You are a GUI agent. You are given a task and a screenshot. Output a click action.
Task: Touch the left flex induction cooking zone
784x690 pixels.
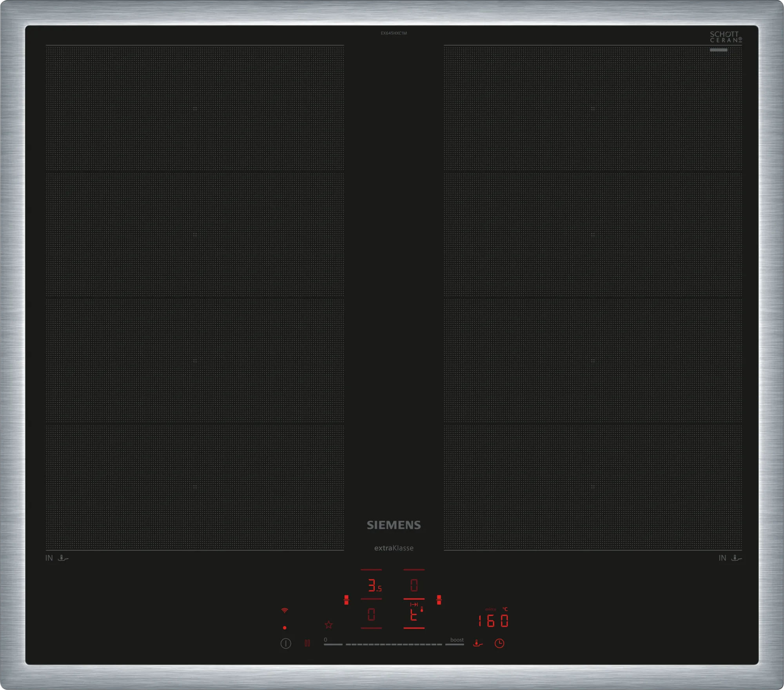tap(195, 297)
